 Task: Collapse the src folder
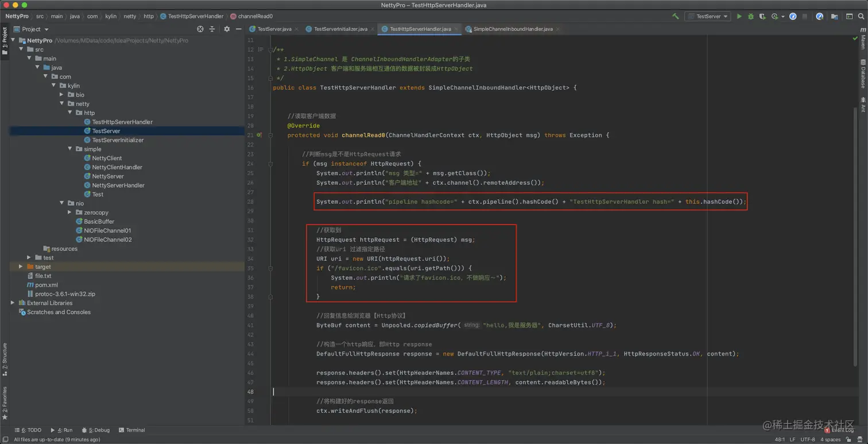pyautogui.click(x=21, y=49)
